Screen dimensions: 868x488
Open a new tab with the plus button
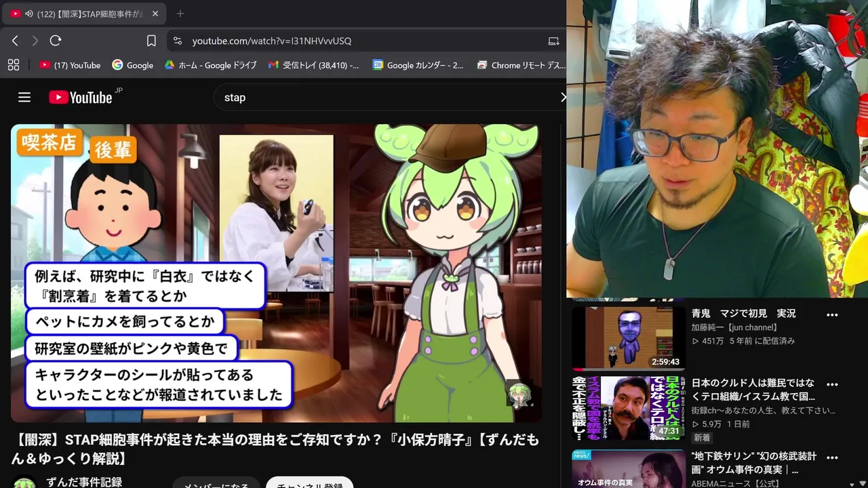(x=180, y=14)
